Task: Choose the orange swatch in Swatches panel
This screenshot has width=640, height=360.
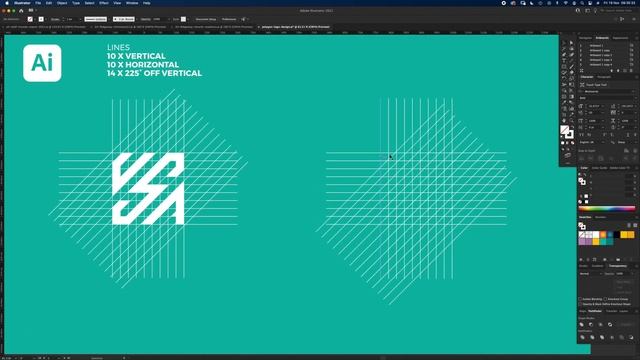Action: tap(603, 234)
